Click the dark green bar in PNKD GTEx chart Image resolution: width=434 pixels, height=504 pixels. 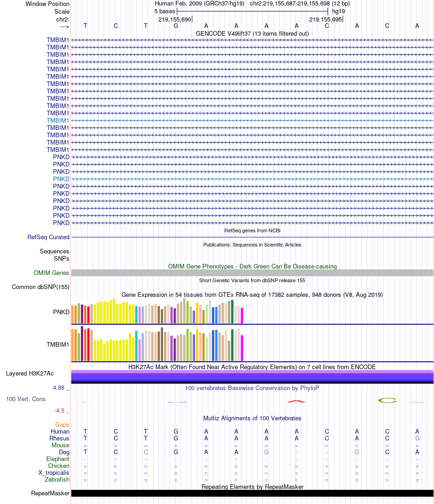pyautogui.click(x=232, y=312)
